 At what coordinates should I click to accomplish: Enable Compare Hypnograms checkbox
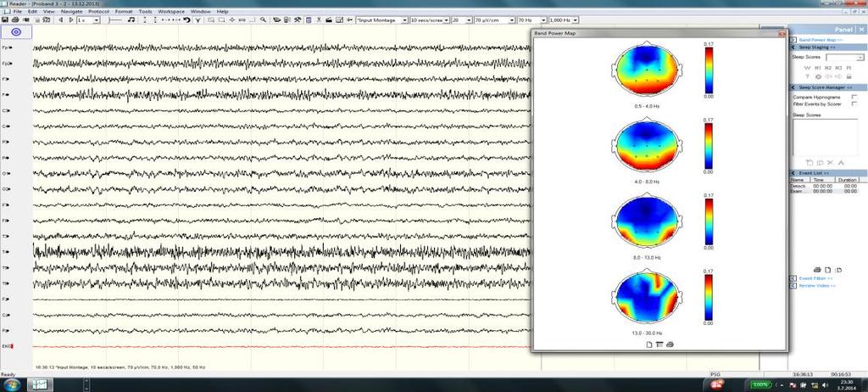point(854,97)
